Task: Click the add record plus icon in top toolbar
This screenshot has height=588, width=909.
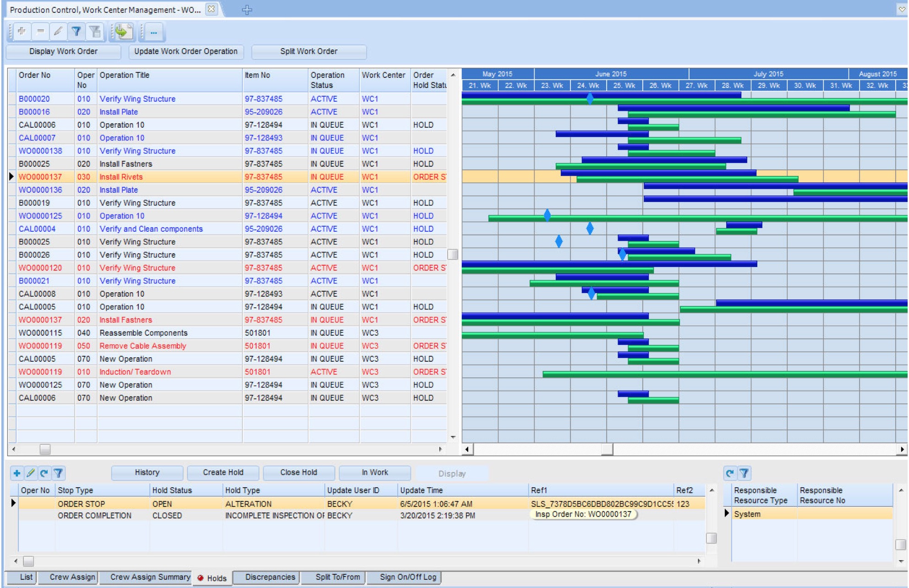Action: coord(21,32)
